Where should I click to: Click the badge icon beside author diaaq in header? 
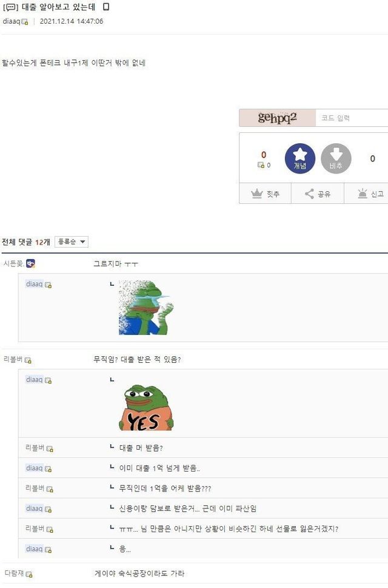[x=25, y=22]
